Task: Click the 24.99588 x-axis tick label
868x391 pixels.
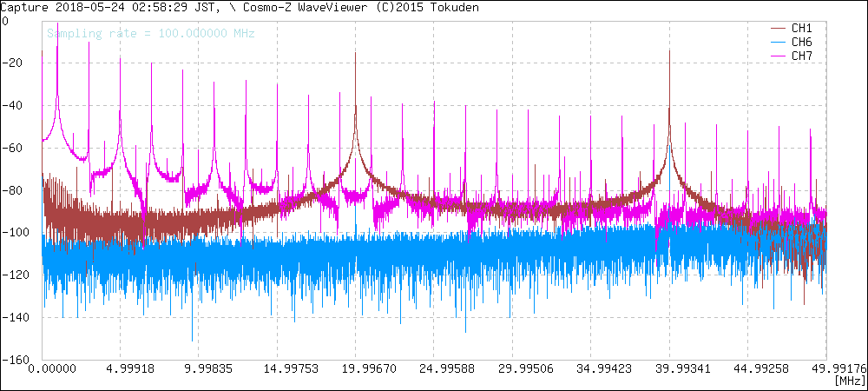Action: click(x=435, y=369)
